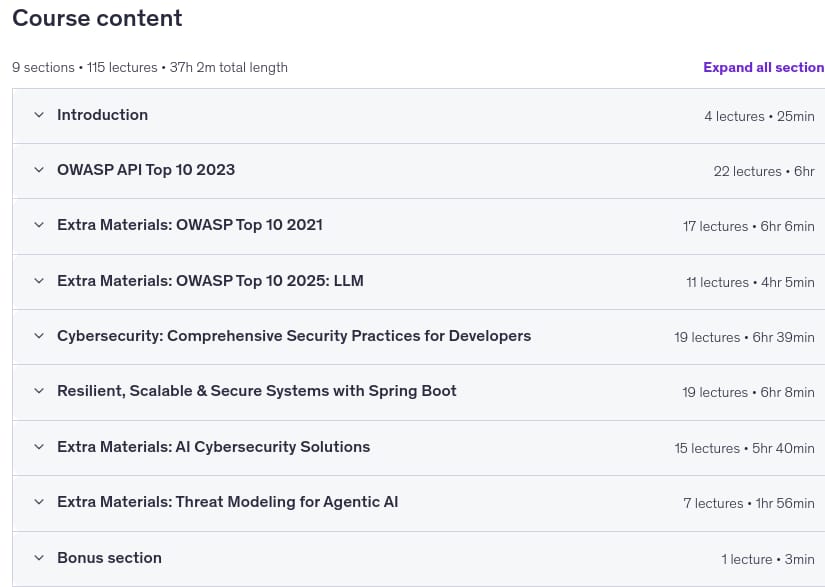Click Resilient, Scalable & Secure Systems with Spring Boot
Image resolution: width=825 pixels, height=587 pixels.
coord(257,391)
